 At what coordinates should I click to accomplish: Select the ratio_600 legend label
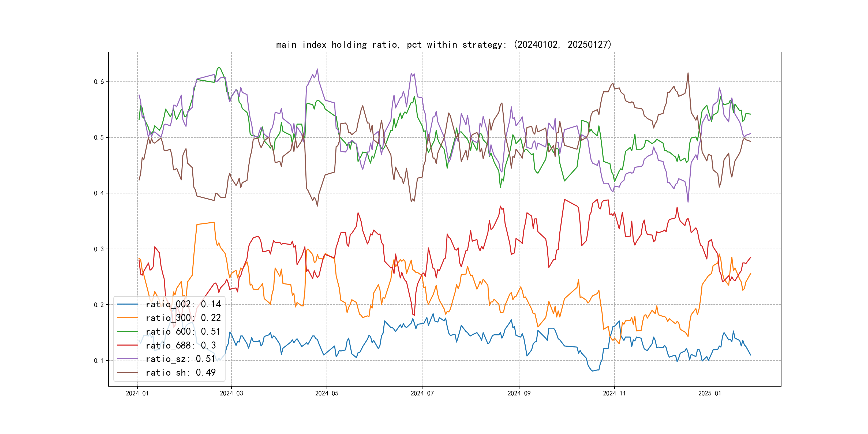click(183, 332)
